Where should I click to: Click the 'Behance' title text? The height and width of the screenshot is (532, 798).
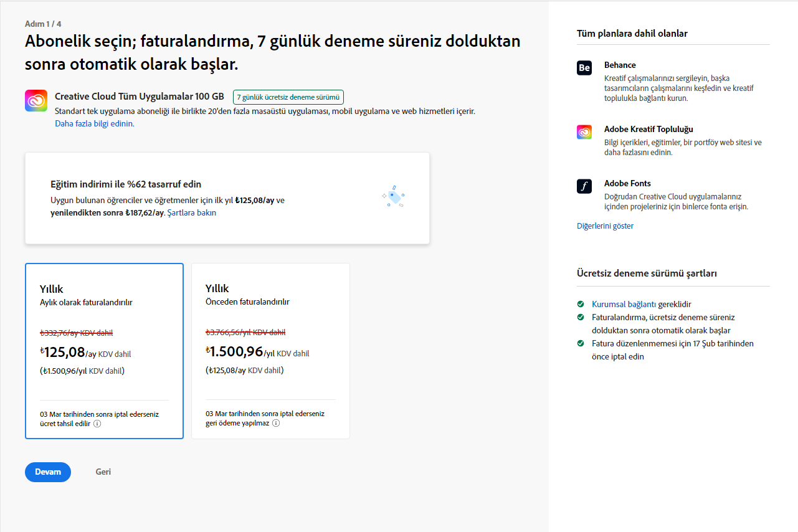[x=620, y=65]
